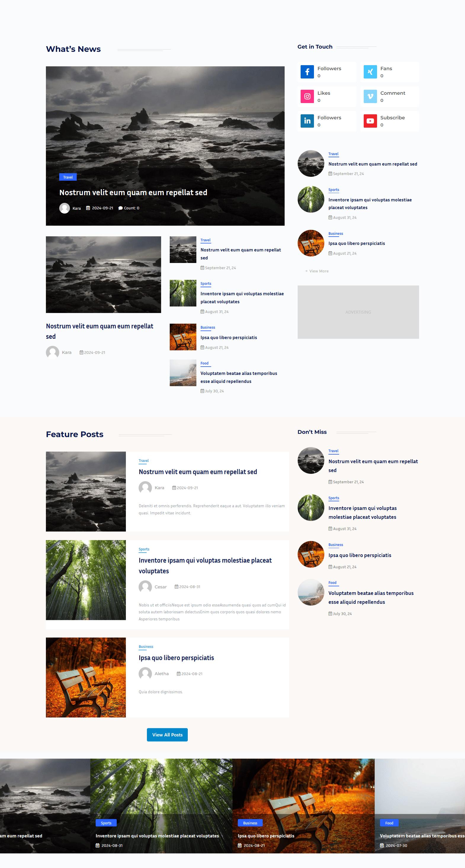Open Sports category link in Feature Posts
The width and height of the screenshot is (465, 868).
click(x=144, y=549)
